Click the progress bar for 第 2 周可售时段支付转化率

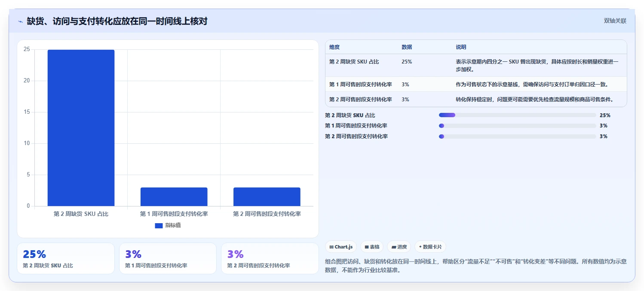[517, 136]
